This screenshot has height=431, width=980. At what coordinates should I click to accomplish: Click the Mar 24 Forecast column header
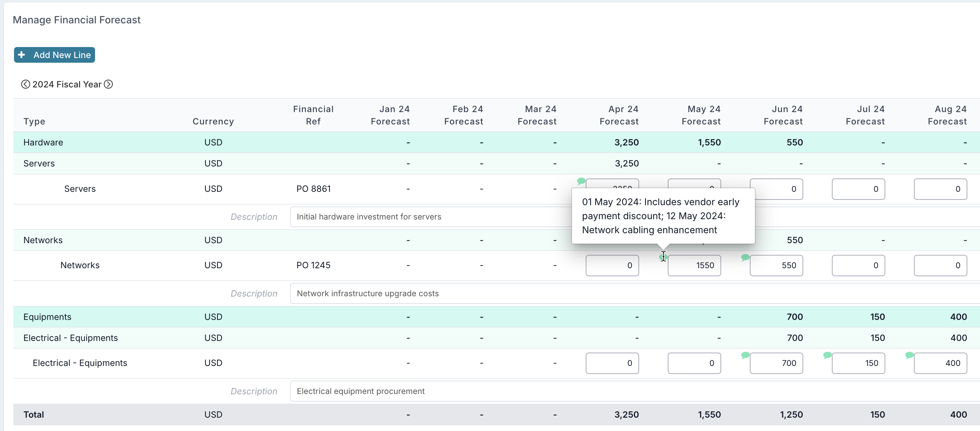pyautogui.click(x=537, y=115)
